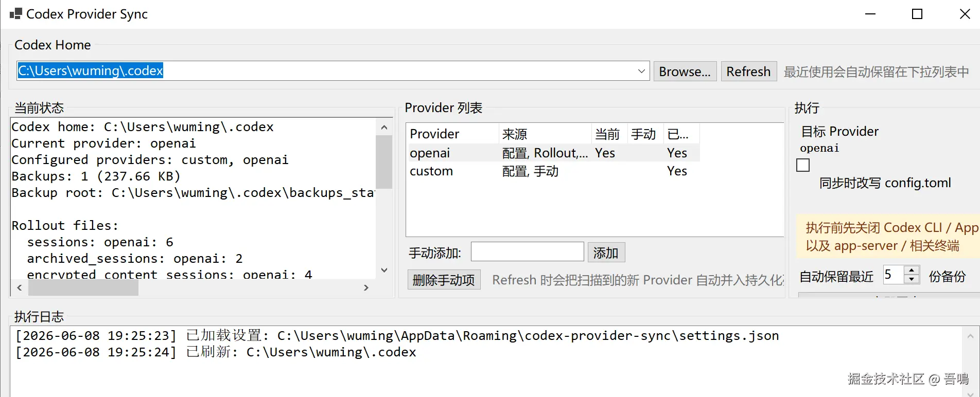Minimize the Codex Provider Sync window
The height and width of the screenshot is (397, 980).
[870, 14]
